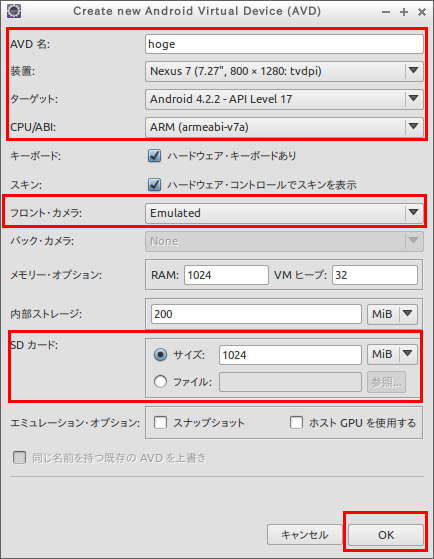Click the AVD Manager window icon in title bar
Viewport: 434px width, 559px height.
pyautogui.click(x=14, y=11)
